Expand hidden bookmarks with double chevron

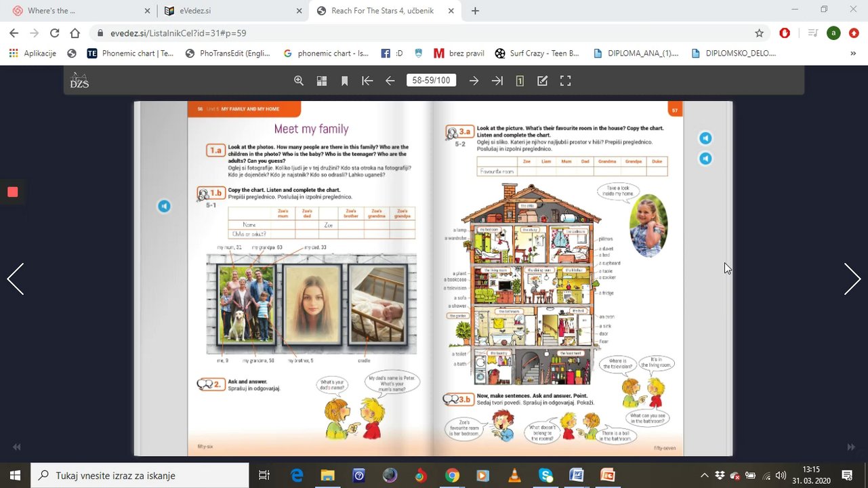coord(852,53)
